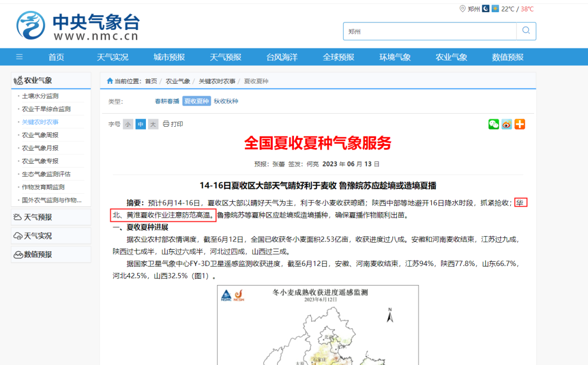Select the 小 font size option
Viewport: 588px width, 365px height.
point(128,124)
